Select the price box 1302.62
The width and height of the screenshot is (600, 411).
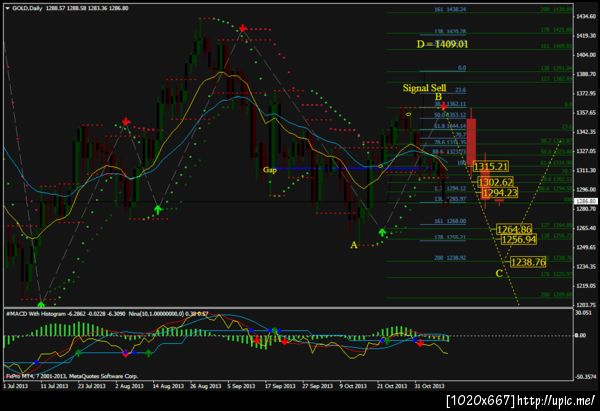[x=496, y=182]
